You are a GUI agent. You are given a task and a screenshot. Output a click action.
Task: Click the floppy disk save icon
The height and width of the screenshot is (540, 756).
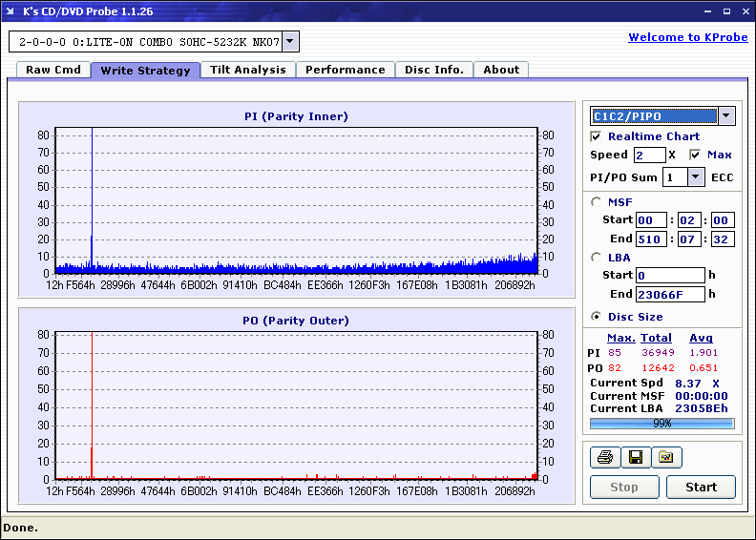[x=635, y=458]
